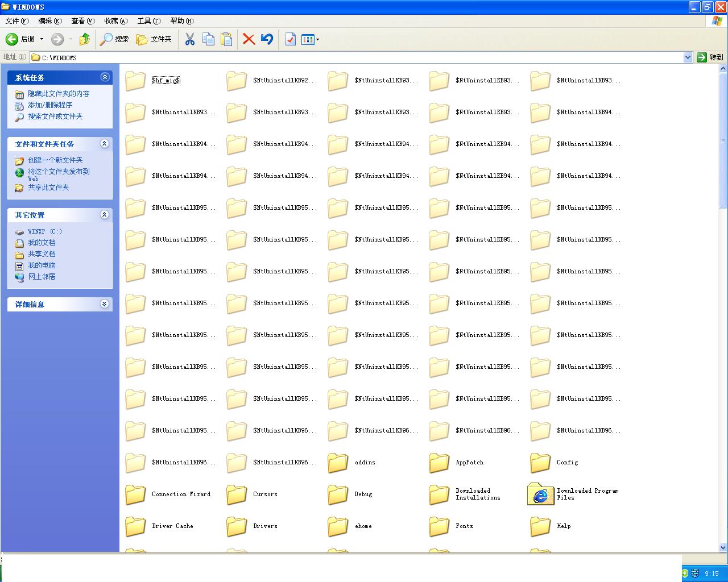
Task: Collapse the 系统任务 panel
Action: pyautogui.click(x=105, y=77)
